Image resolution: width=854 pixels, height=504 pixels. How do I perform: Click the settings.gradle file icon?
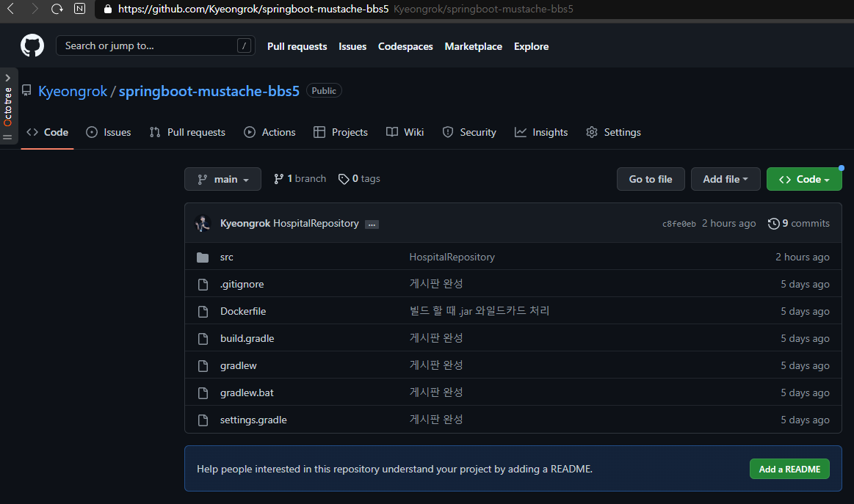point(203,420)
